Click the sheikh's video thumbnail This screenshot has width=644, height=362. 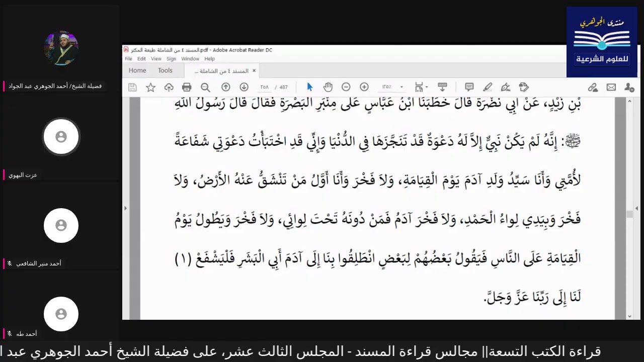pyautogui.click(x=61, y=48)
